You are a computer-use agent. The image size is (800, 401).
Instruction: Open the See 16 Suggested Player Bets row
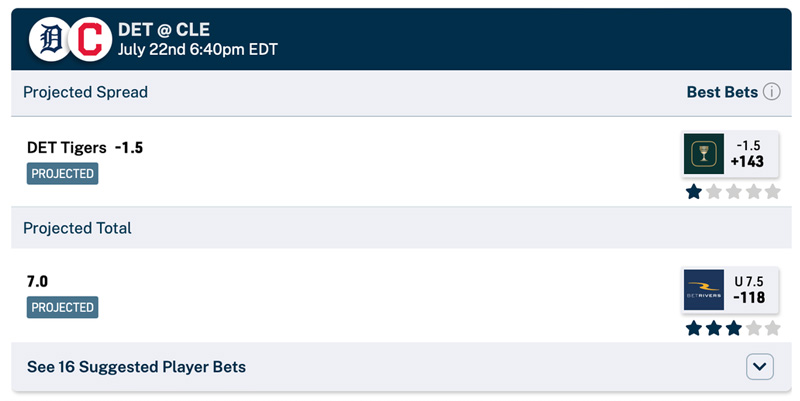point(401,367)
